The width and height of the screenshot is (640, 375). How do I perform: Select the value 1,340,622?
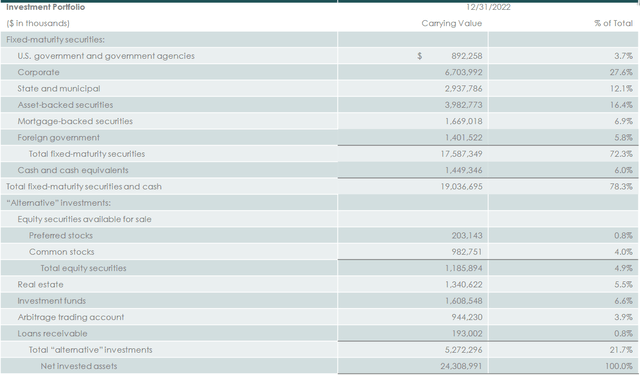tap(463, 284)
